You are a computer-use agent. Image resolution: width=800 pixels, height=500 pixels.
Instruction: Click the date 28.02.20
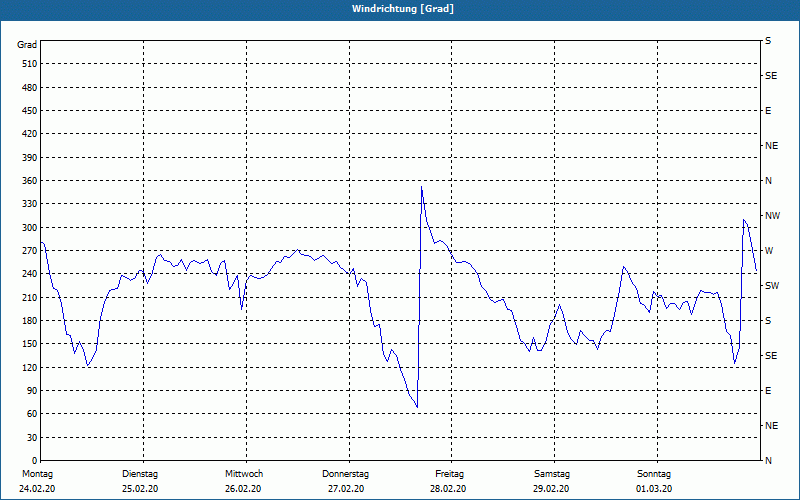coord(448,489)
